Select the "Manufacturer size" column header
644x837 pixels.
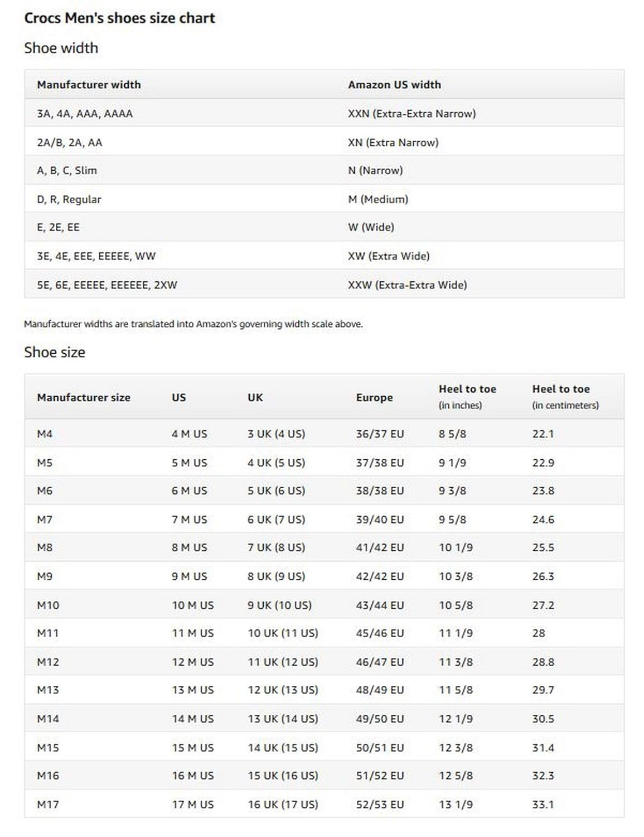84,398
